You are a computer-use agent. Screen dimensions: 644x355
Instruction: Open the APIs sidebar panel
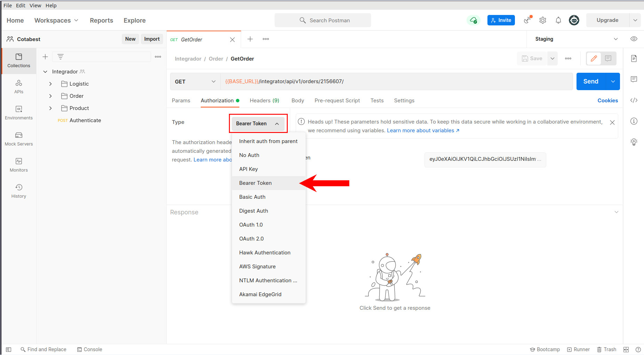point(19,87)
